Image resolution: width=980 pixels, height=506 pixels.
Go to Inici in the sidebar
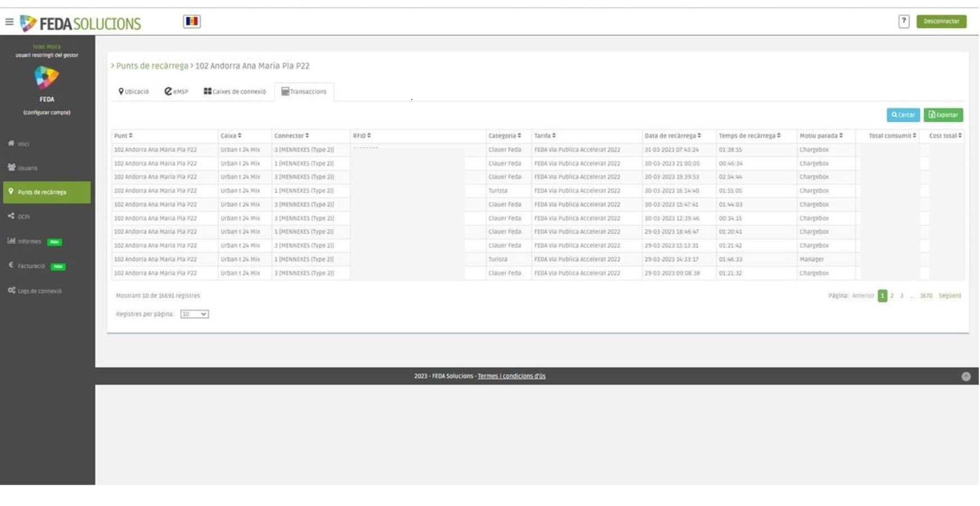coord(22,144)
